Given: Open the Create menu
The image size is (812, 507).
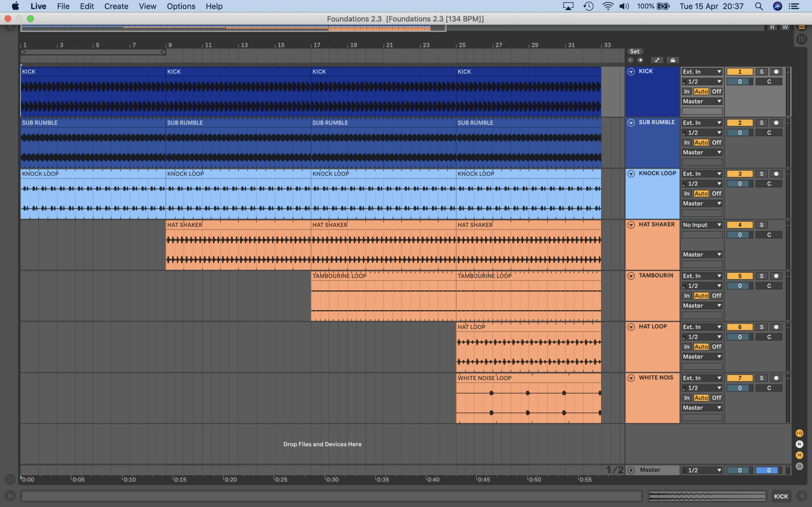Looking at the screenshot, I should pos(116,6).
